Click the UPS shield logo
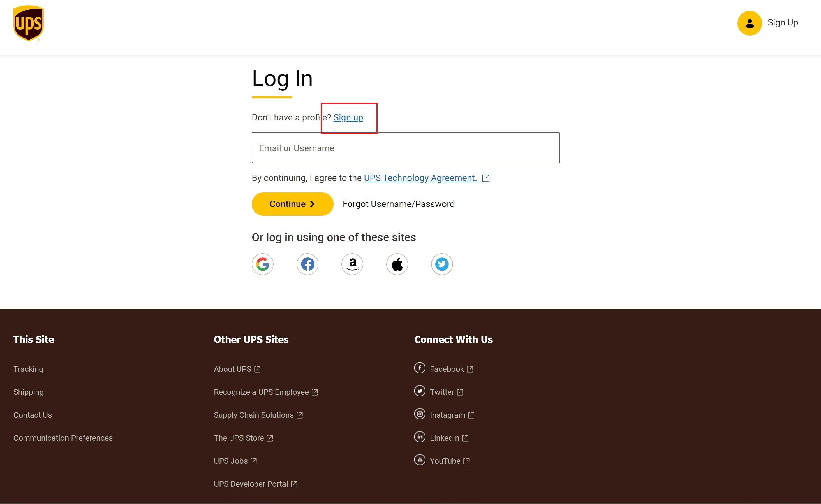The height and width of the screenshot is (504, 821). coord(28,23)
